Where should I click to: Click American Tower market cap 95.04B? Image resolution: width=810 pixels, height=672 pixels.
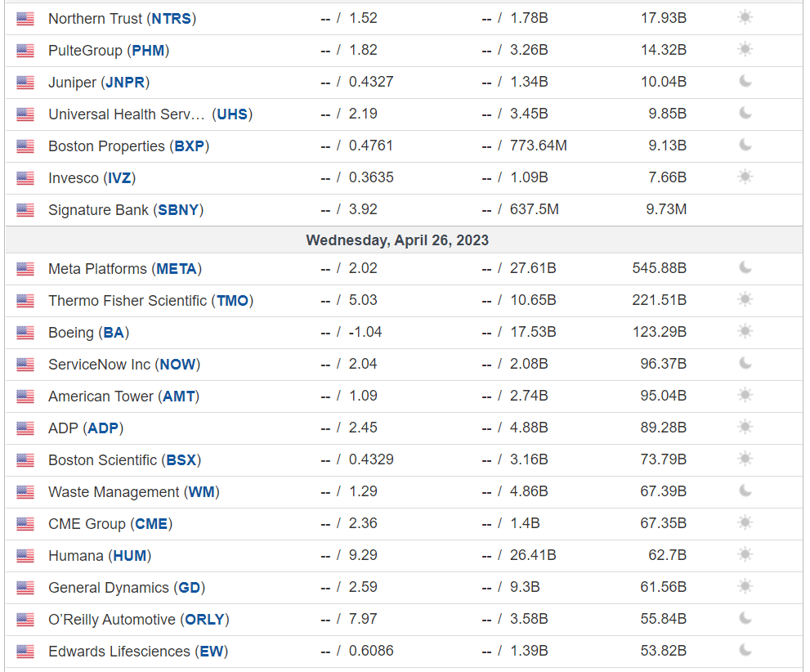pos(664,396)
